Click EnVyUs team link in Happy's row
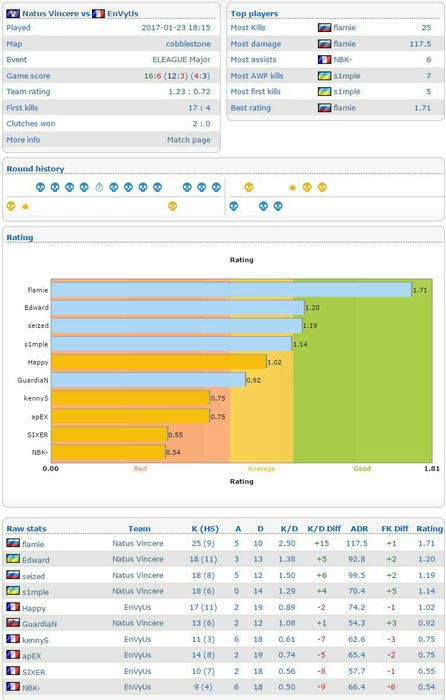Viewport: 446px width, 700px height. (x=138, y=607)
